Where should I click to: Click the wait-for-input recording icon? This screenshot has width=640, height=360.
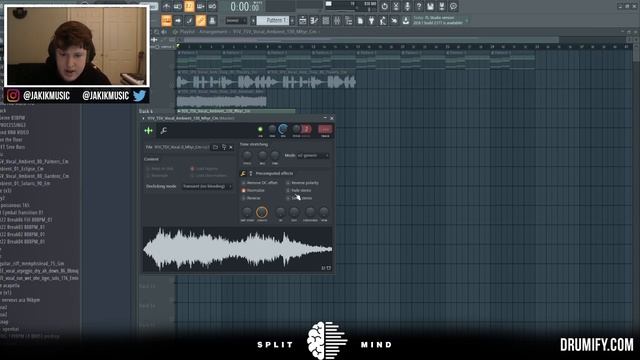click(178, 6)
